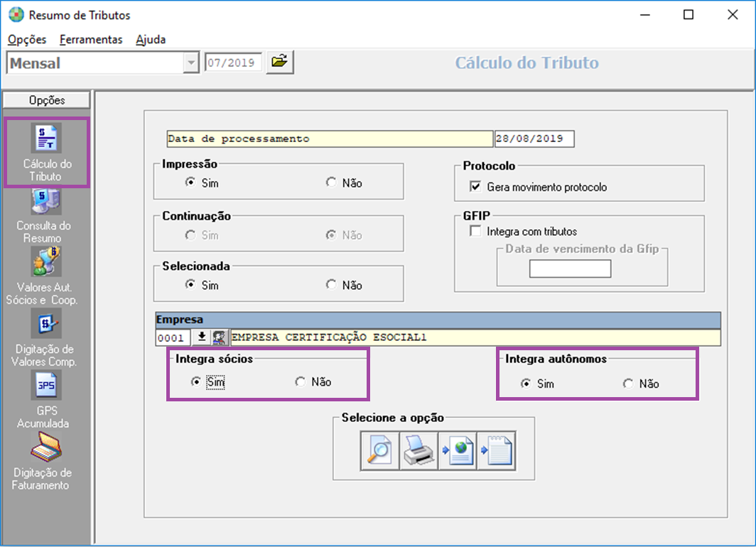Click the export to web globe icon
Image resolution: width=756 pixels, height=547 pixels.
click(458, 450)
